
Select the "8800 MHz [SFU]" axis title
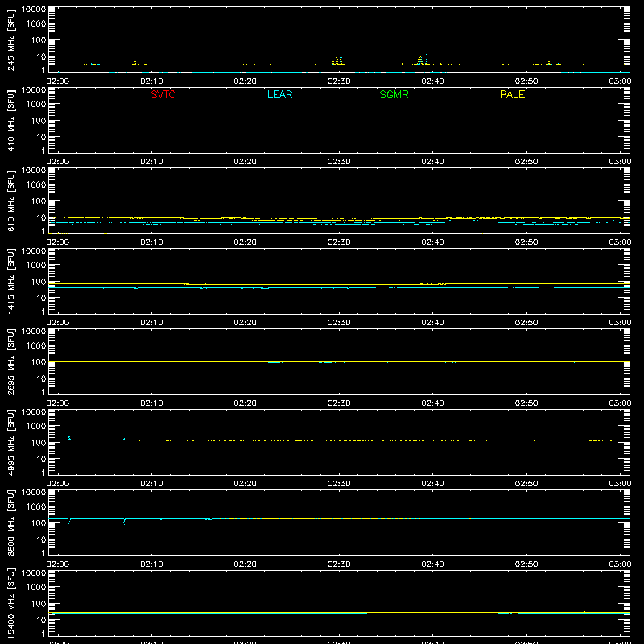(11, 522)
